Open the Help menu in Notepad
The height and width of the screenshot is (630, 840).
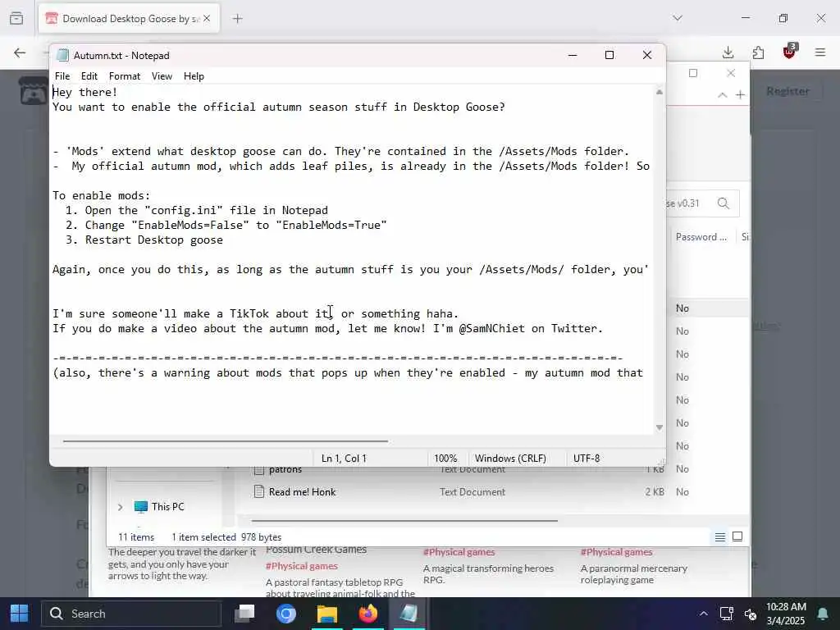[x=194, y=76]
